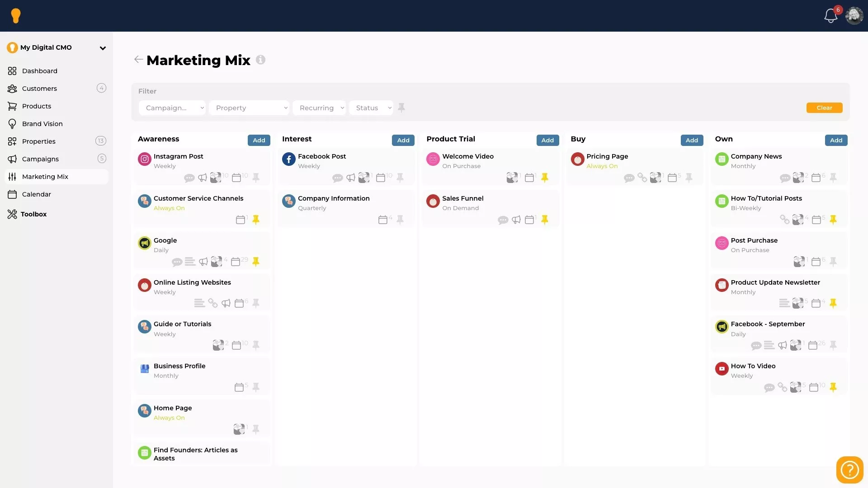Viewport: 868px width, 488px height.
Task: Go to Brand Vision in sidebar
Action: pos(42,124)
